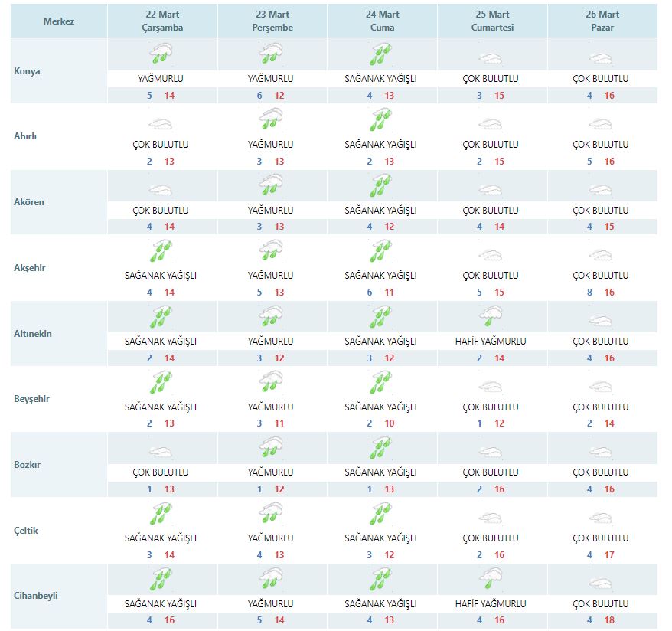Click Altınekin's HAFİF YAĞMURLU forecast text
Image resolution: width=672 pixels, height=631 pixels.
pyautogui.click(x=491, y=342)
